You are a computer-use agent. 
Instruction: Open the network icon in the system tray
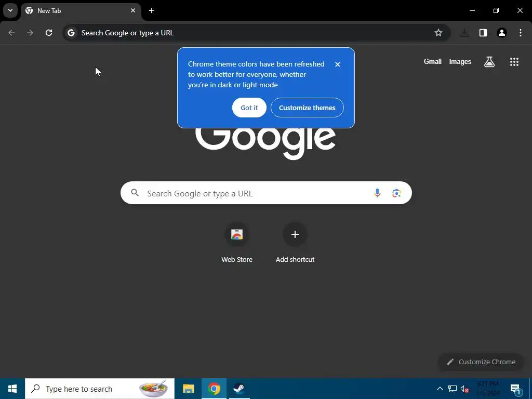coord(453,389)
